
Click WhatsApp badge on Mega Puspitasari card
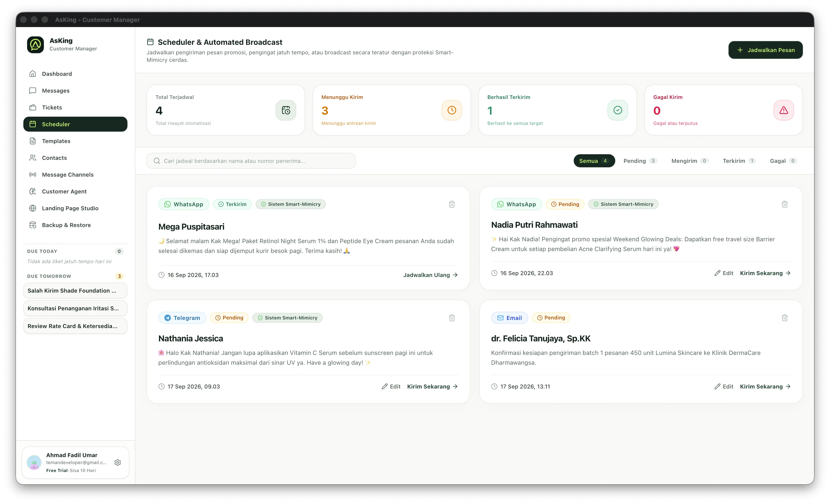(x=184, y=204)
